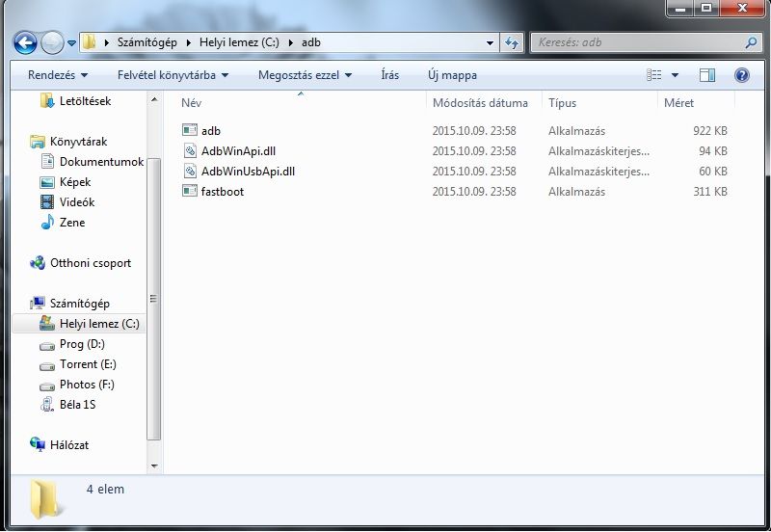Open the recent pages arrow beside Forward

point(71,43)
